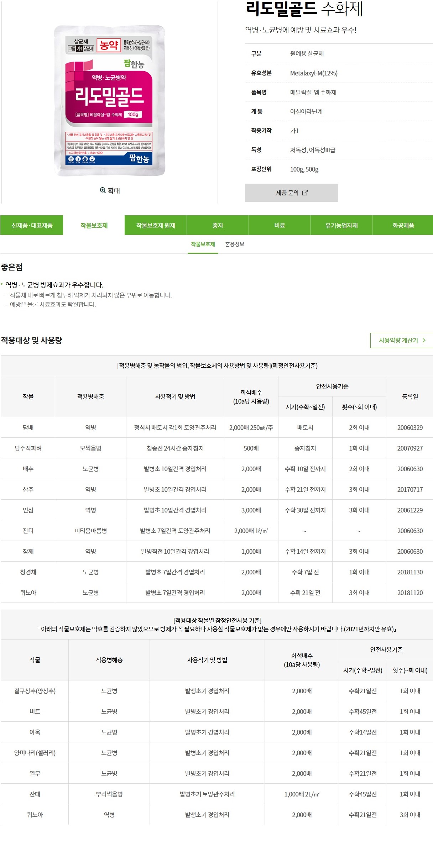Switch to the 혼용정보 sub-tab
This screenshot has height=868, width=433.
tap(235, 244)
